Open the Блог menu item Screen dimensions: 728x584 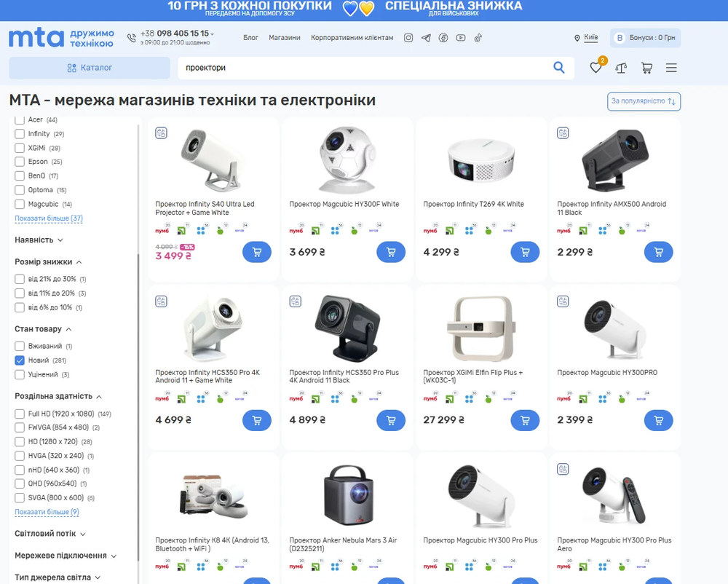click(x=250, y=38)
